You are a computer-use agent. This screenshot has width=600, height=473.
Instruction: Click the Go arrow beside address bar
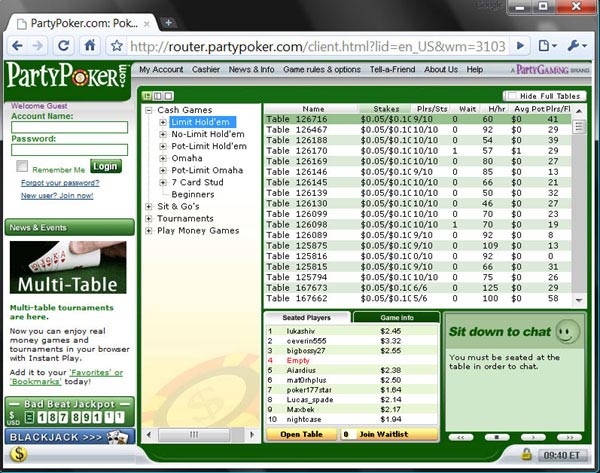[520, 46]
